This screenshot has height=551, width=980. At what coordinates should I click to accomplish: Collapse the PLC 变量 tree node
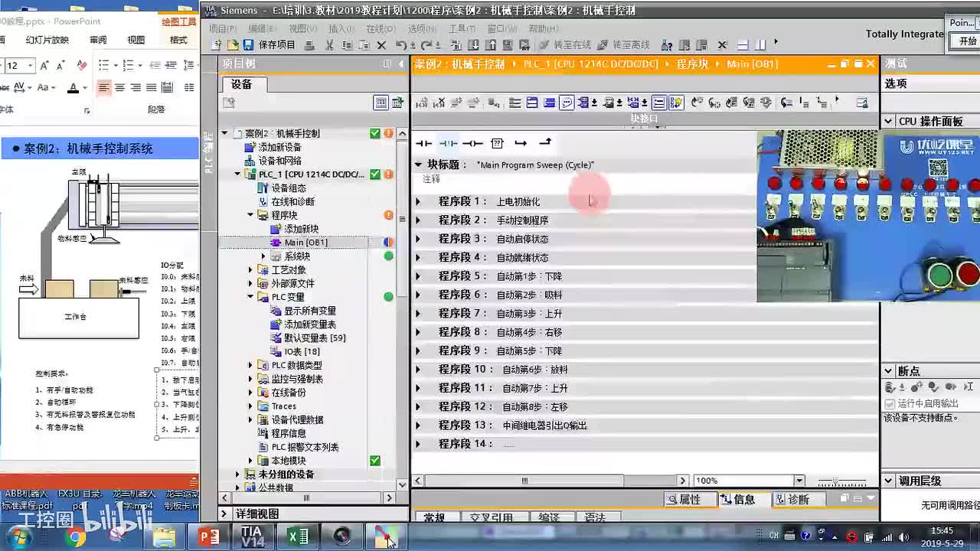pos(250,297)
